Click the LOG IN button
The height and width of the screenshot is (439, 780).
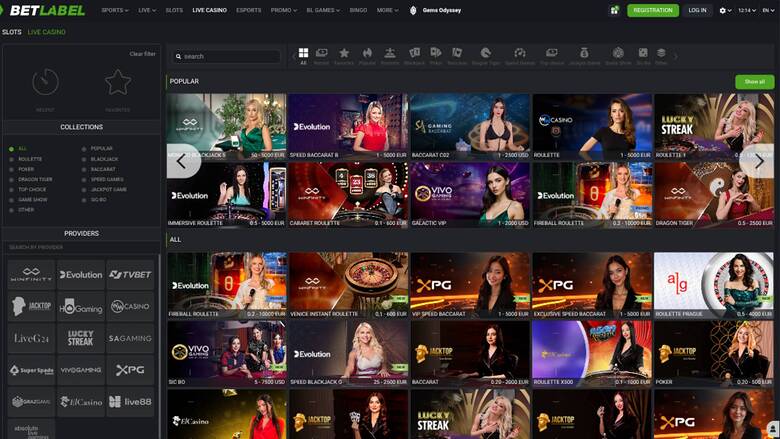(x=697, y=10)
